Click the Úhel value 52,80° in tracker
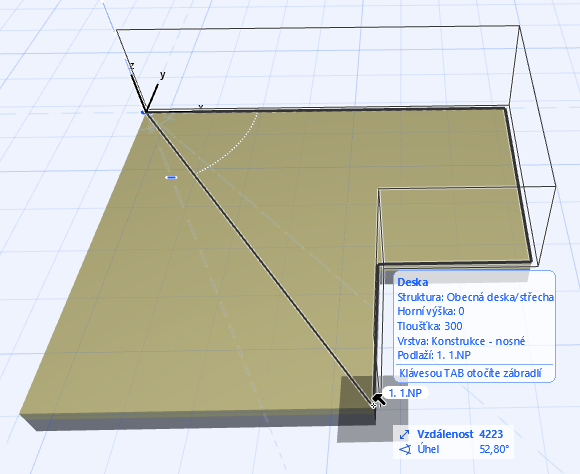580x474 pixels. tap(494, 449)
